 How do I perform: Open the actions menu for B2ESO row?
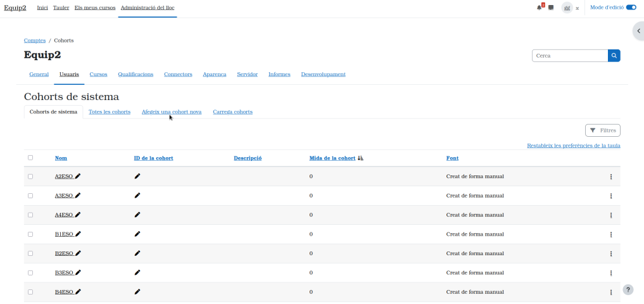point(611,254)
